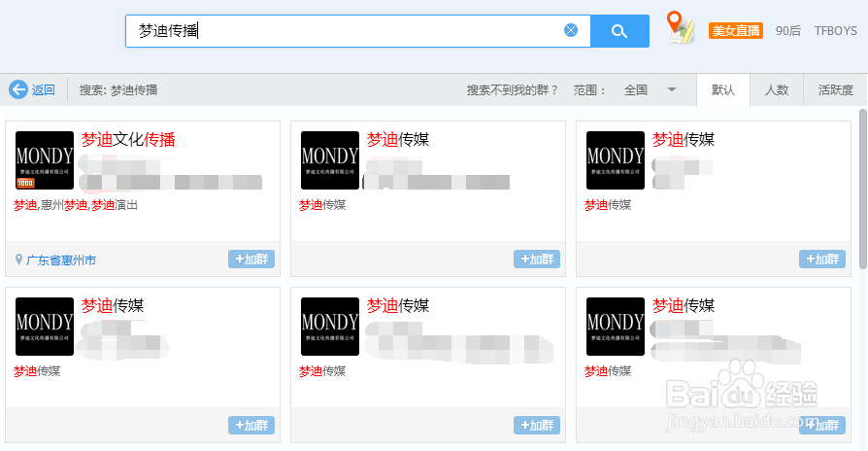Screen dimensions: 868x451
Task: Open the map location pin icon
Action: (x=680, y=27)
